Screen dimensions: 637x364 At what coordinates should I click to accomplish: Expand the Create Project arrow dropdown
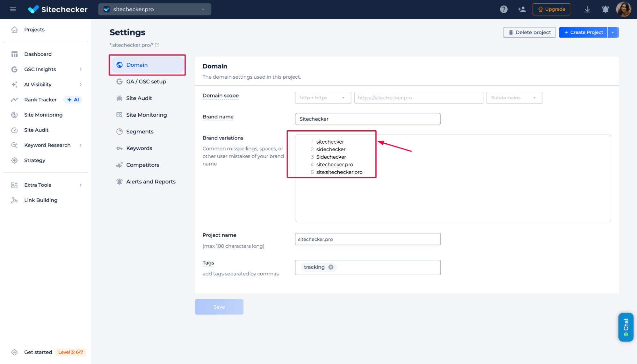click(613, 32)
